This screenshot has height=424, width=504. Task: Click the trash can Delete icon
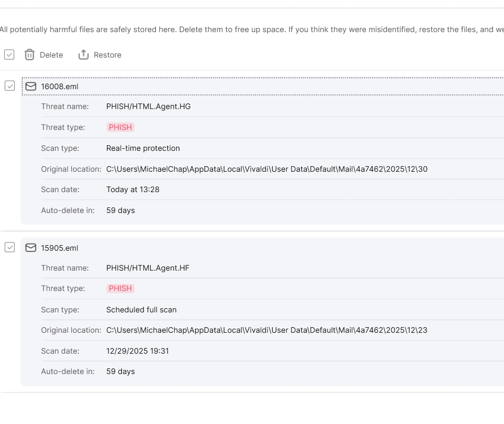30,55
